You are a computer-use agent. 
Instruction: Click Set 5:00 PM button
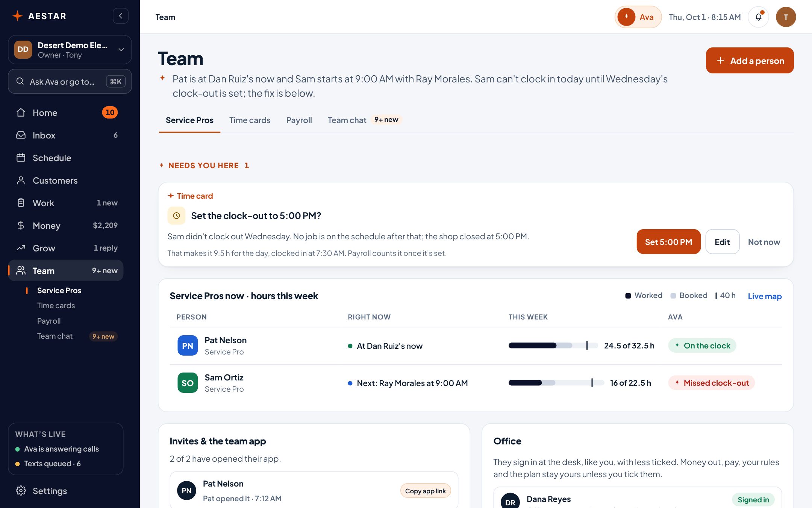[668, 242]
